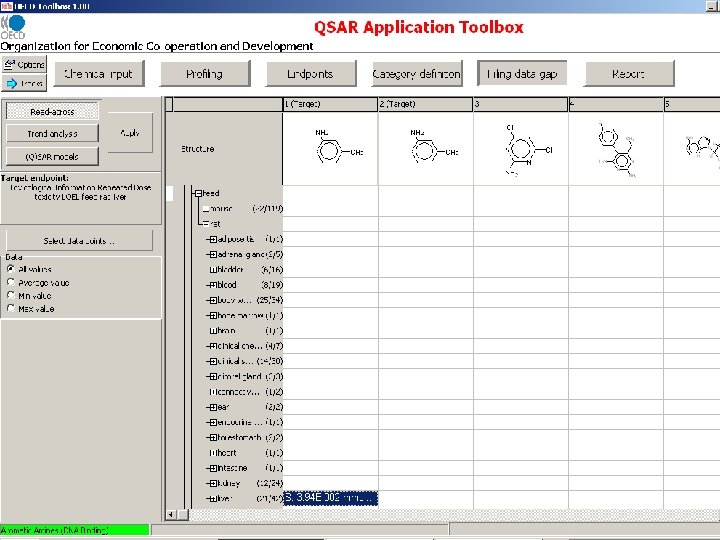This screenshot has width=720, height=540.
Task: Select column header 3
Action: point(521,104)
